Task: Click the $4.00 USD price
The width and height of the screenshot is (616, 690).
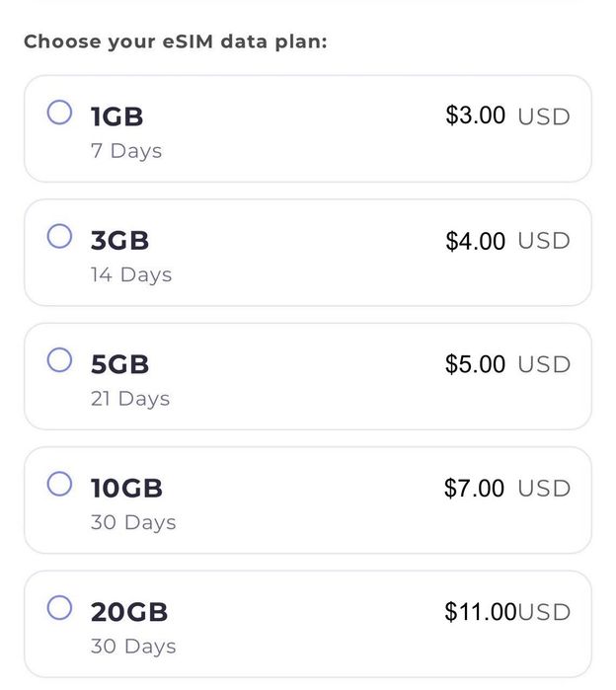Action: [x=507, y=240]
